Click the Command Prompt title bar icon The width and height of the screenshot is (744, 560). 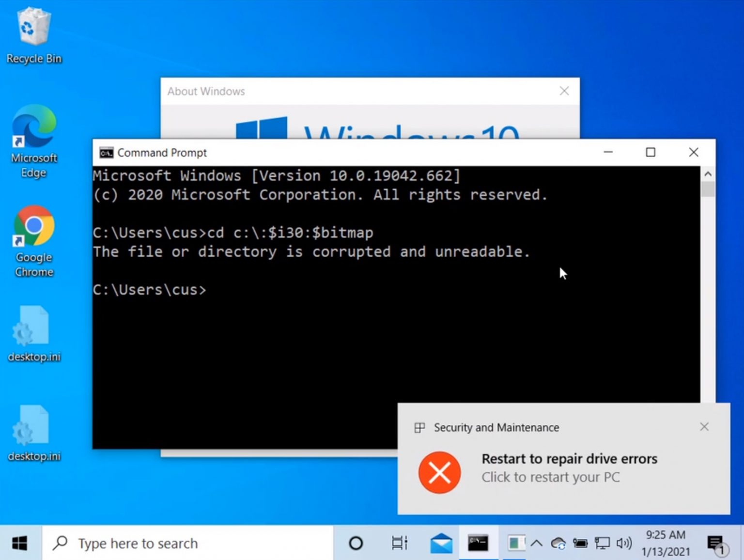click(x=106, y=153)
